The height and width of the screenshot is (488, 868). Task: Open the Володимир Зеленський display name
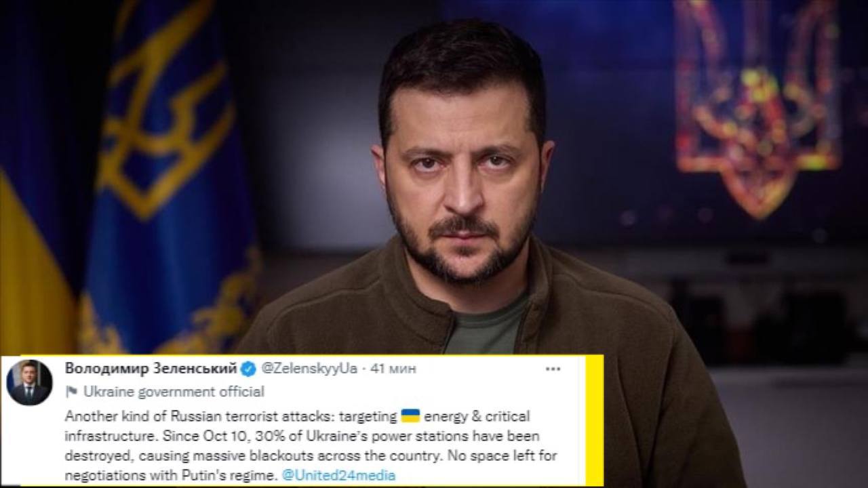click(x=151, y=369)
